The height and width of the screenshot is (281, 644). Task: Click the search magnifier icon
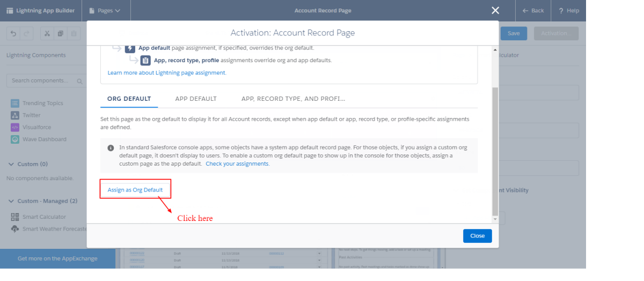tap(79, 81)
